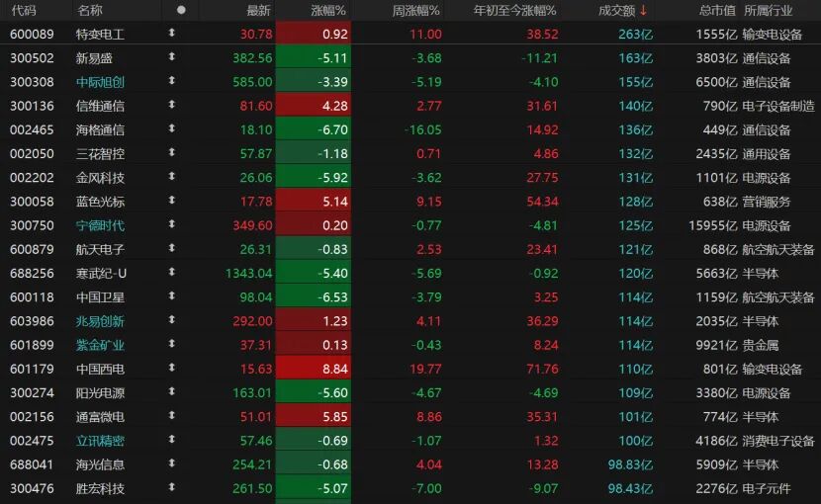Open stock 立讯精密 link

click(100, 441)
